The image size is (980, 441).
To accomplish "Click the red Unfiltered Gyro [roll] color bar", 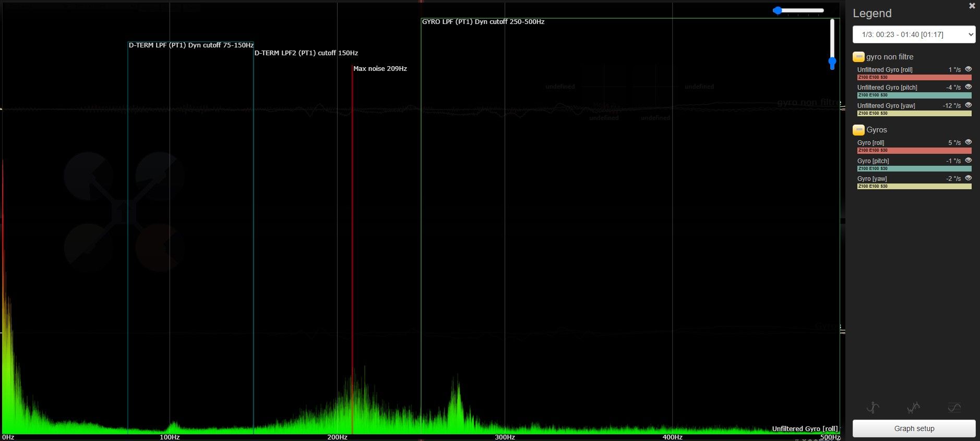I will point(914,77).
